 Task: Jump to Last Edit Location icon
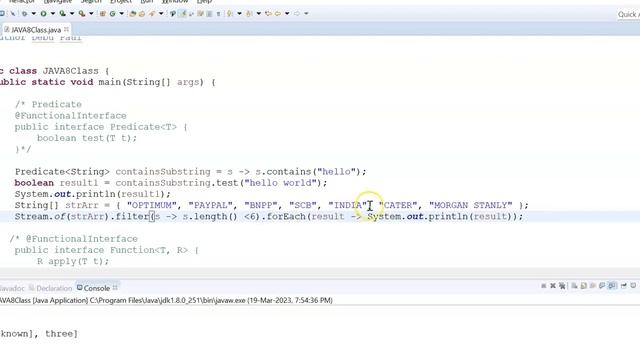click(268, 13)
